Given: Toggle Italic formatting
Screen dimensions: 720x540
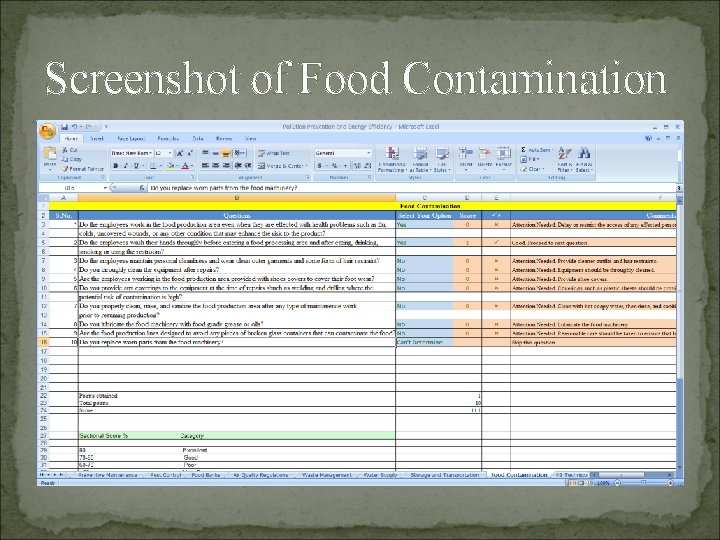Looking at the screenshot, I should [126, 165].
